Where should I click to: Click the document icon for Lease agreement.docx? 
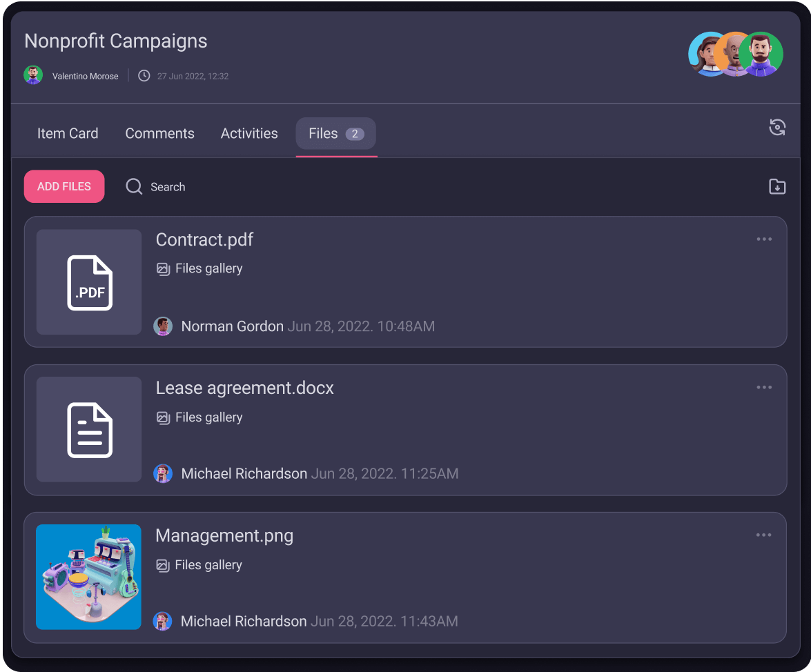tap(89, 430)
